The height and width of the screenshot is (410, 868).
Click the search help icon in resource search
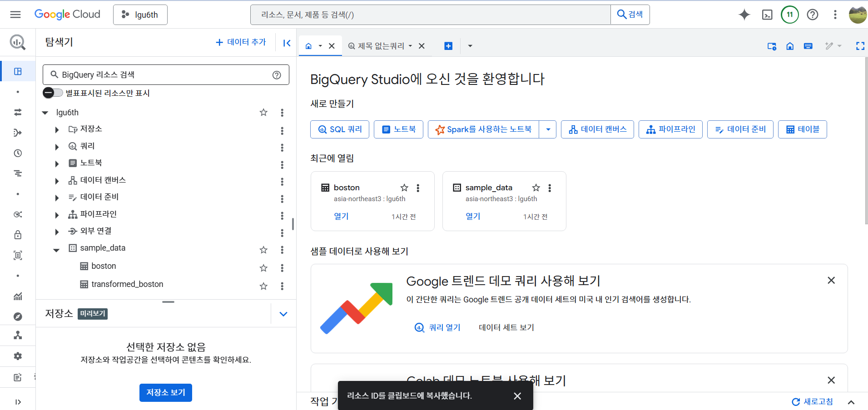click(277, 75)
